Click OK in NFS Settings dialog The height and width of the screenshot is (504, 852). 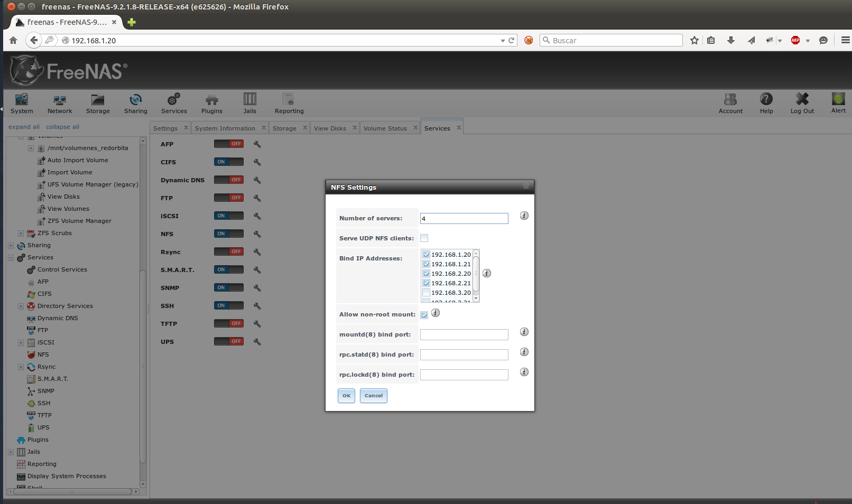(346, 396)
